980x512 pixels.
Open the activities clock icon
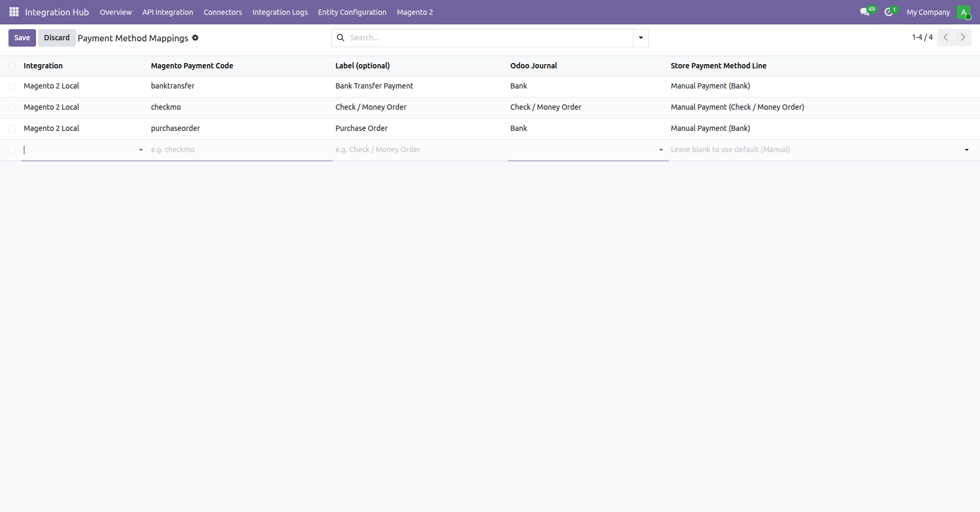(x=889, y=12)
